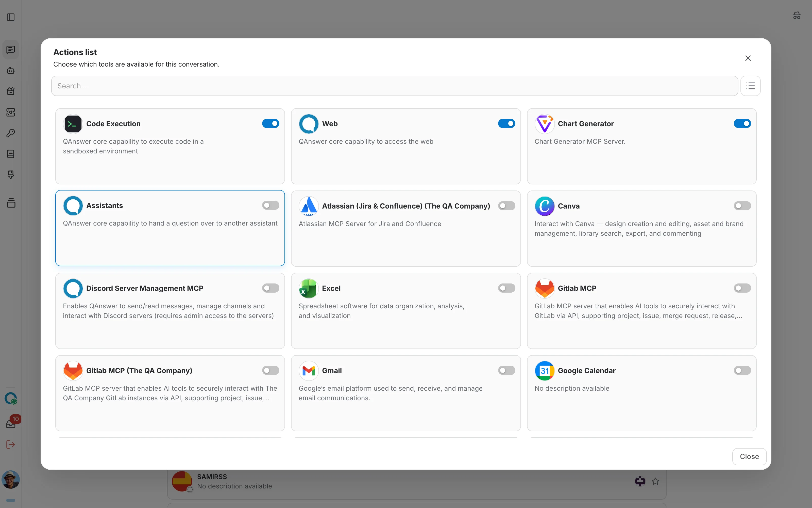This screenshot has width=812, height=508.
Task: Click the icon left of SAMIRSS star
Action: [640, 482]
